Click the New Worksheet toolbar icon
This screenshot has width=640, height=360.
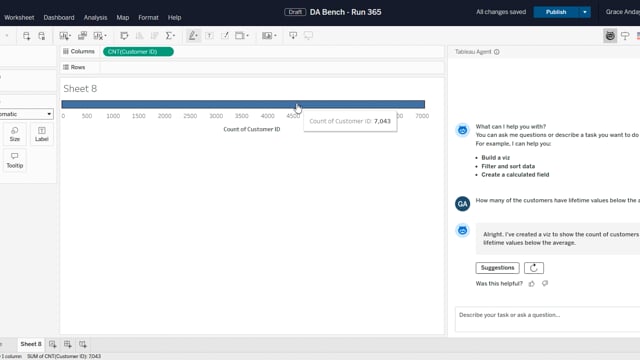pos(63,36)
